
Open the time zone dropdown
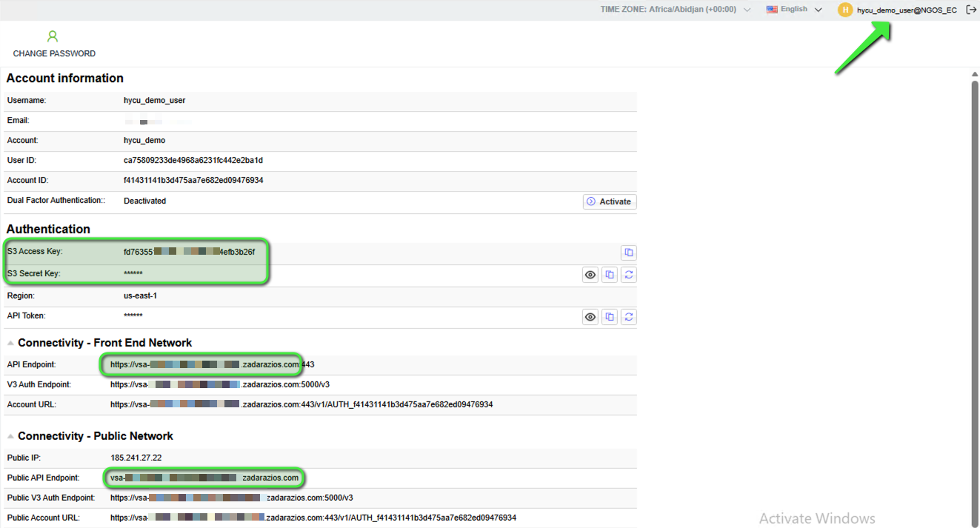pos(747,10)
